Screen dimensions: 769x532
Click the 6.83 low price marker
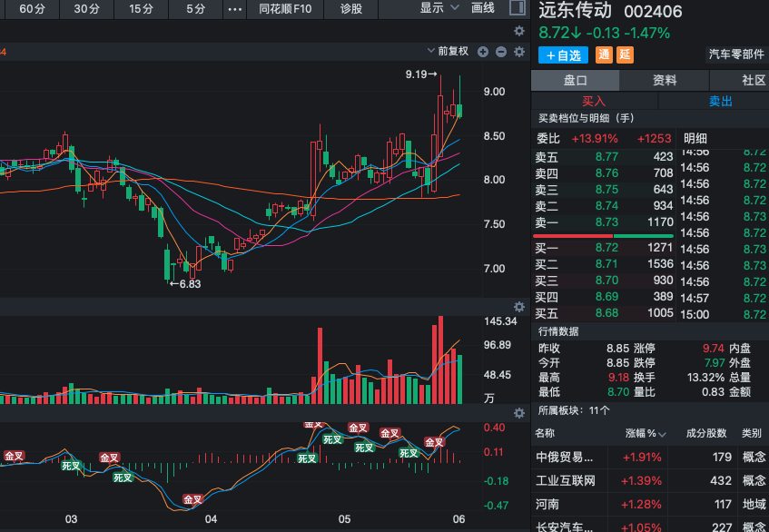[185, 284]
